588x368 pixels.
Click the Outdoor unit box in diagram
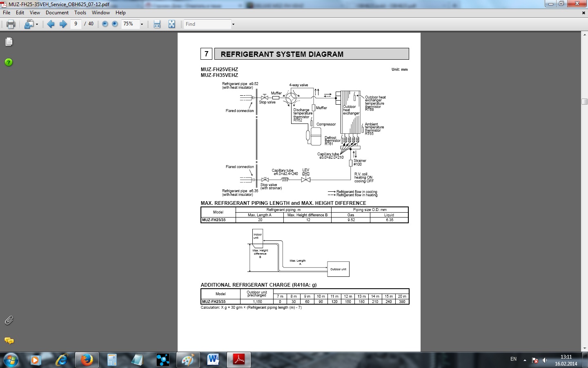tap(338, 269)
